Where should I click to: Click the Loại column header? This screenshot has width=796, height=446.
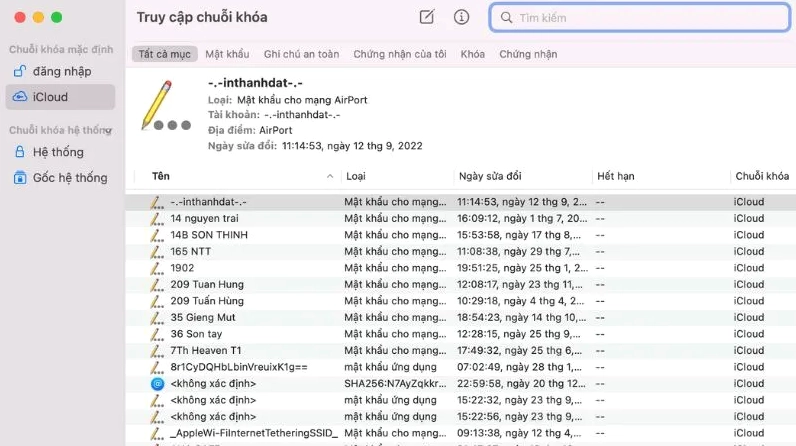click(356, 176)
